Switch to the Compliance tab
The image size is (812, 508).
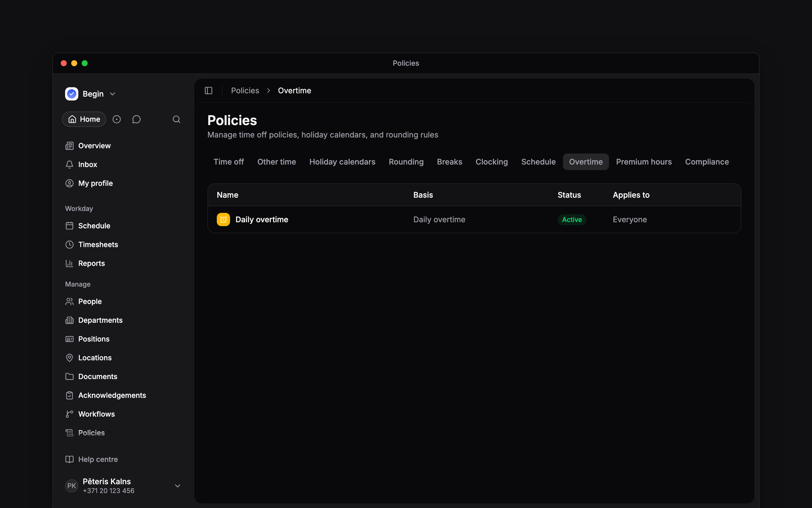(x=707, y=162)
